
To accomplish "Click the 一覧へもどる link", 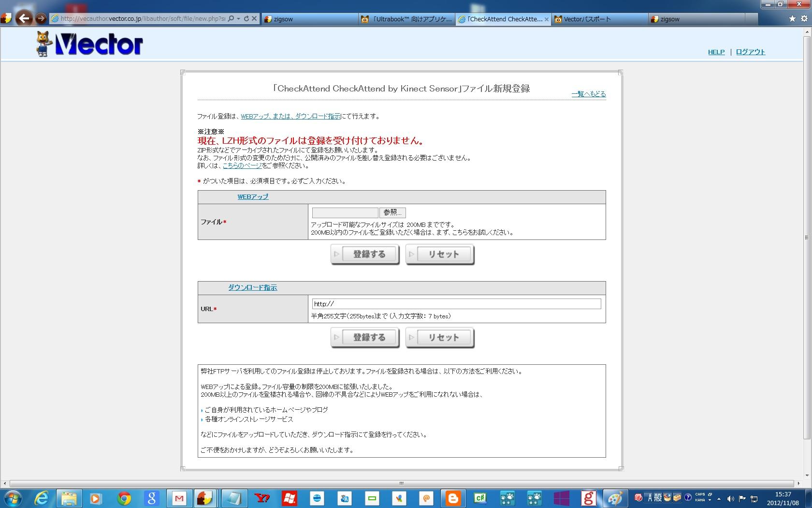I will [x=589, y=94].
